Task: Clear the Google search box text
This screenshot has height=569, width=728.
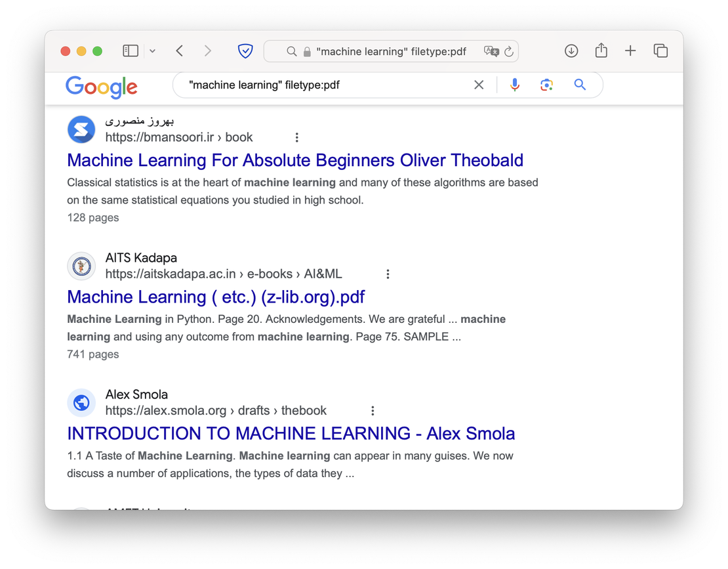Action: tap(479, 85)
